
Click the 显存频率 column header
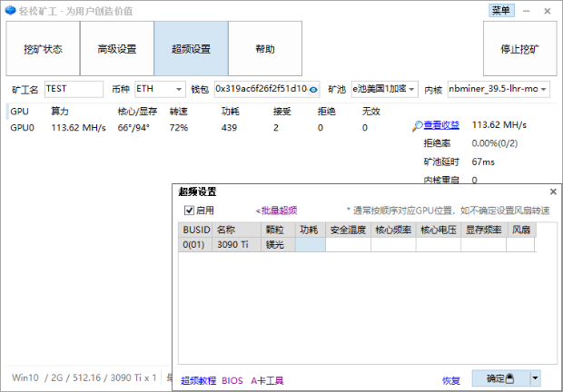click(x=484, y=230)
